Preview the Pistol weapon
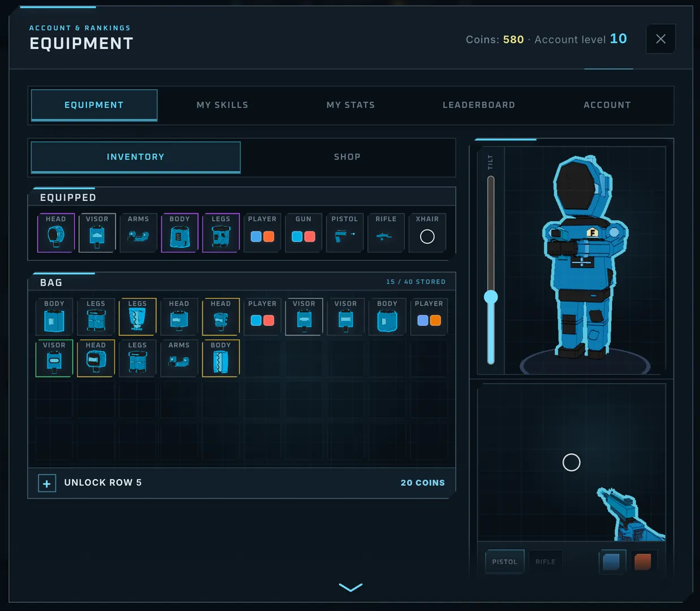 (x=504, y=562)
